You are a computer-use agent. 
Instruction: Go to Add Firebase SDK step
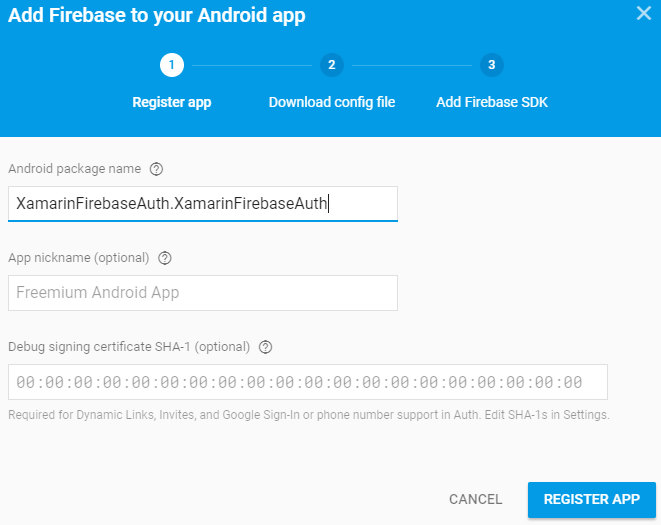pyautogui.click(x=492, y=102)
